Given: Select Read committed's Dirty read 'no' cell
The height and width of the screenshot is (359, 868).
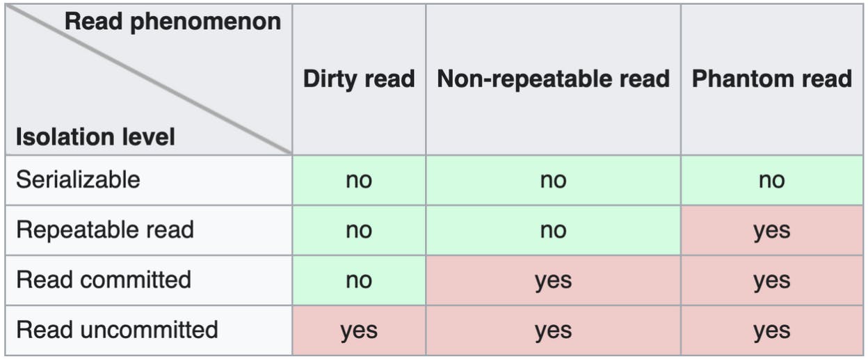Looking at the screenshot, I should pos(359,280).
